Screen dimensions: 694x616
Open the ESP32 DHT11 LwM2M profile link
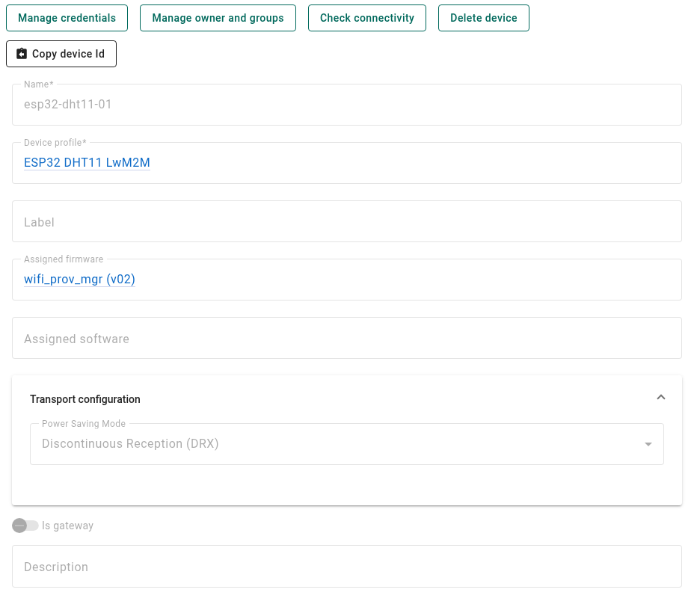(x=87, y=163)
